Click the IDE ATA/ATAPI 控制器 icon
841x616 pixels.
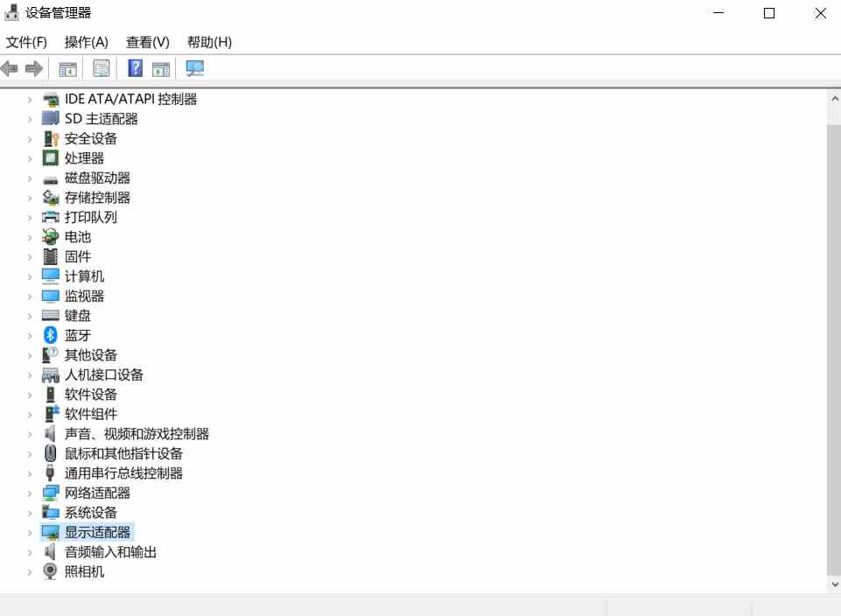coord(51,99)
